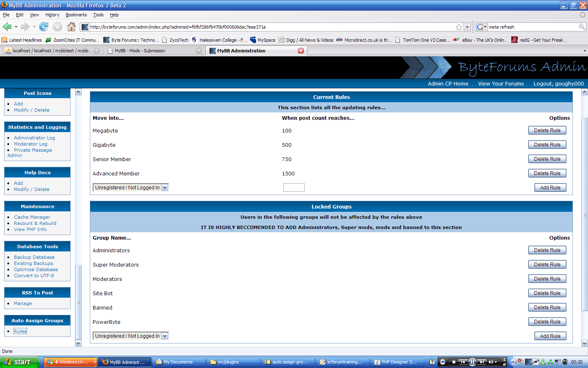Open the ZycoTech bookmark
The width and height of the screenshot is (588, 368).
tap(175, 40)
